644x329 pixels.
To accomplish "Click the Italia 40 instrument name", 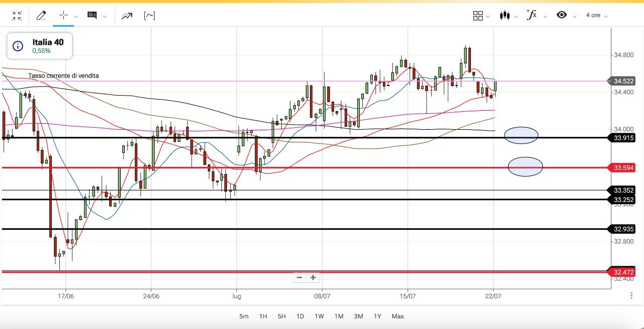I will pyautogui.click(x=48, y=42).
